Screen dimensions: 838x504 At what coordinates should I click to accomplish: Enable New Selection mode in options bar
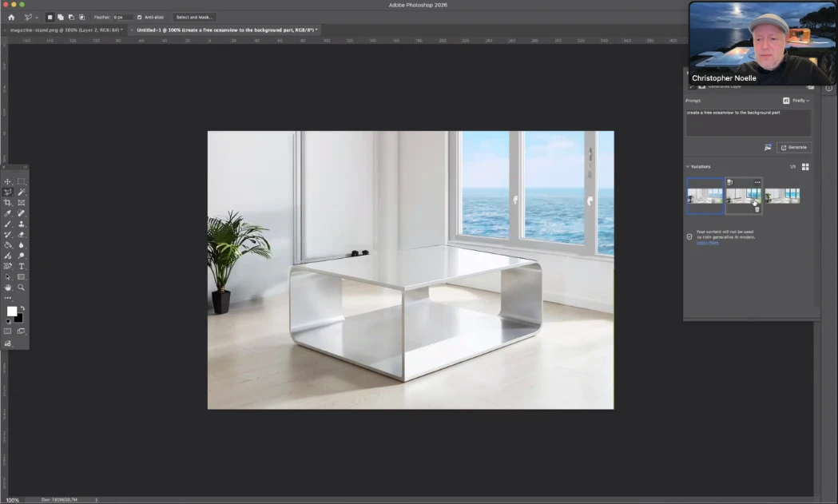click(50, 17)
